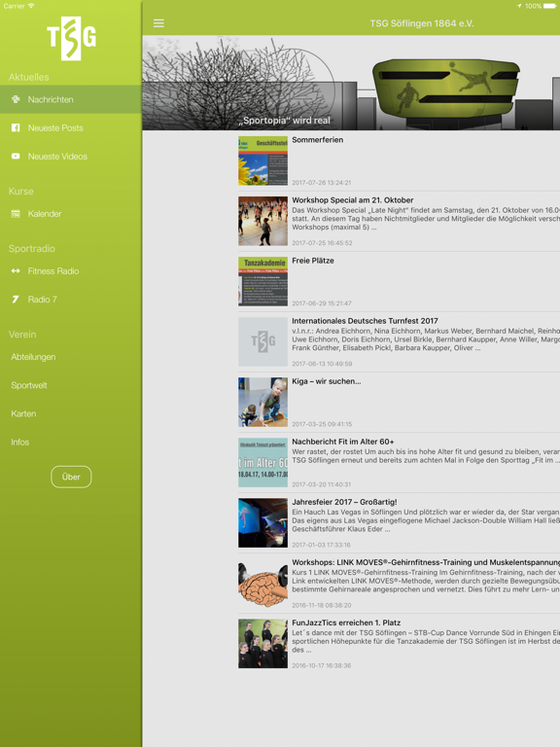Screen dimensions: 560x747
Task: Click the Verein section header
Action: [22, 334]
